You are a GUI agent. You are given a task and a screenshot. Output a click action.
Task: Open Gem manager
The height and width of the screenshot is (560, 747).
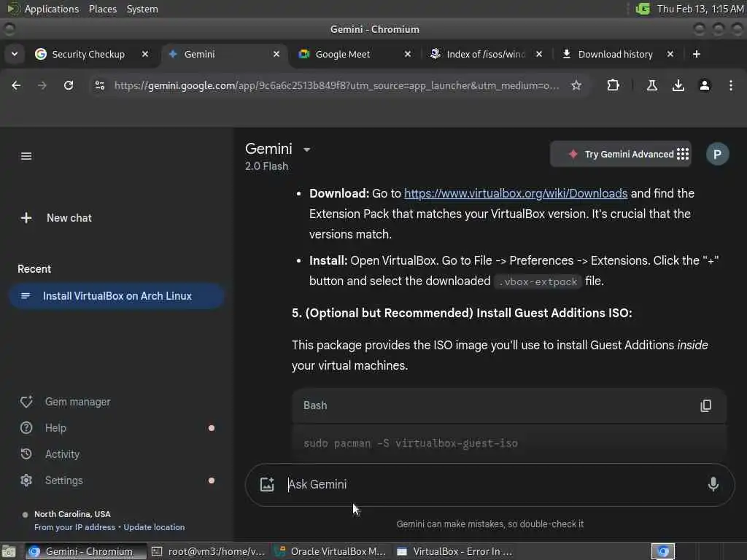pos(65,402)
